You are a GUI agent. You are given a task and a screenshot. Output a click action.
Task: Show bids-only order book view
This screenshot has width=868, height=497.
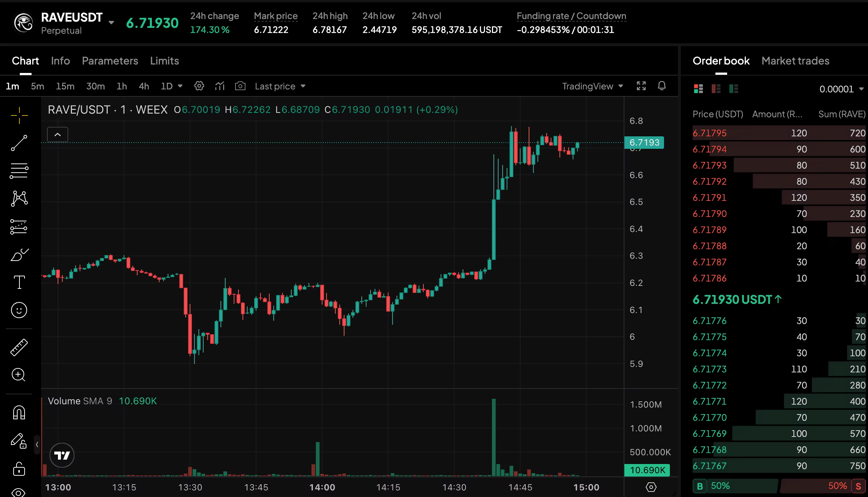(734, 89)
